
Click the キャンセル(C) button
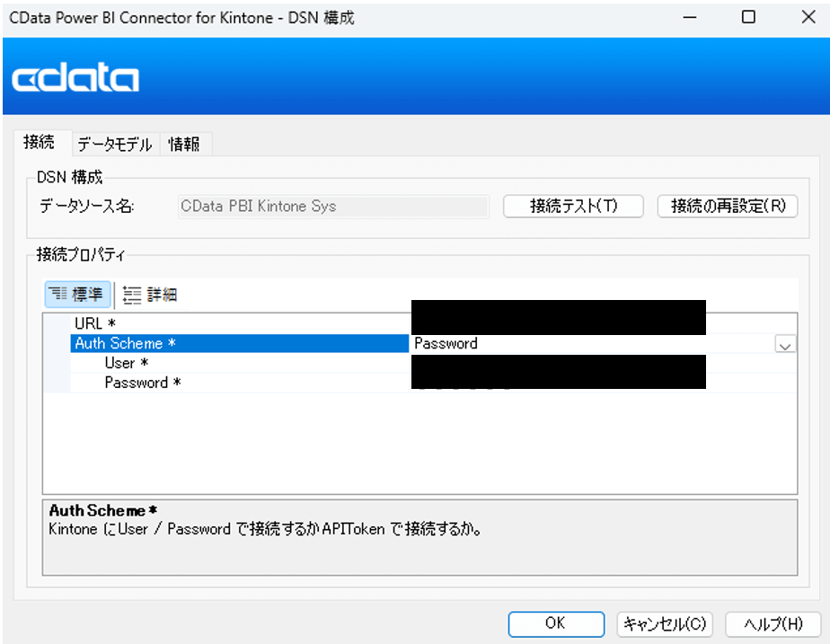pos(665,623)
